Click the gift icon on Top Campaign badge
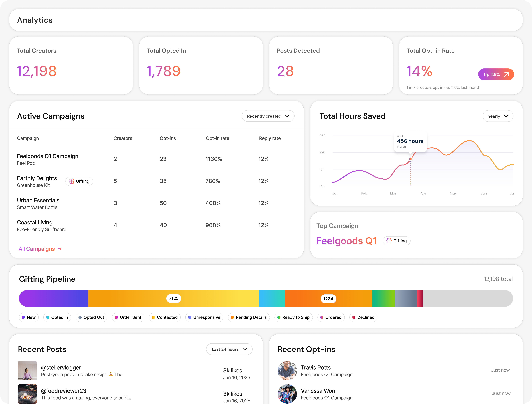 (389, 241)
